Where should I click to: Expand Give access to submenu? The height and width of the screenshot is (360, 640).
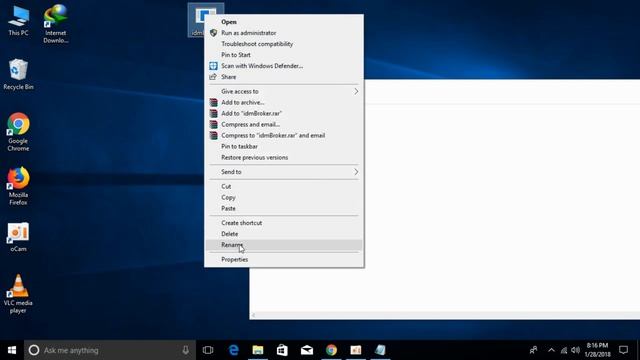coord(283,92)
